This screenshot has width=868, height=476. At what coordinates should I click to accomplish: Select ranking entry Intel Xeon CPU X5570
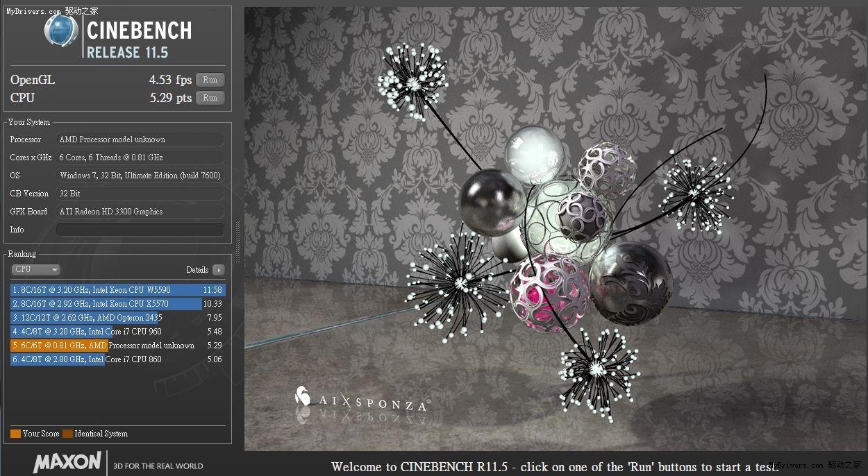point(117,304)
